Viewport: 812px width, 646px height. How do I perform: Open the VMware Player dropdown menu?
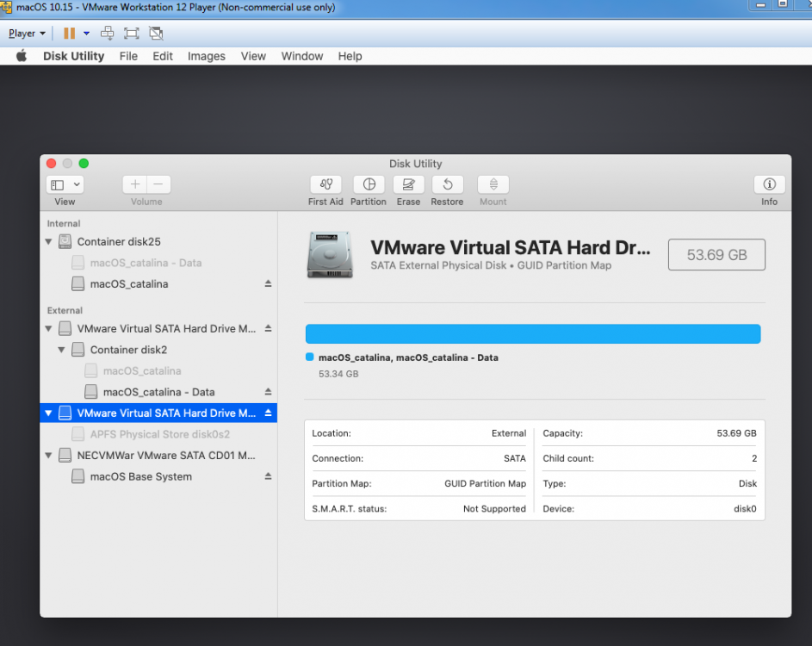click(x=27, y=33)
